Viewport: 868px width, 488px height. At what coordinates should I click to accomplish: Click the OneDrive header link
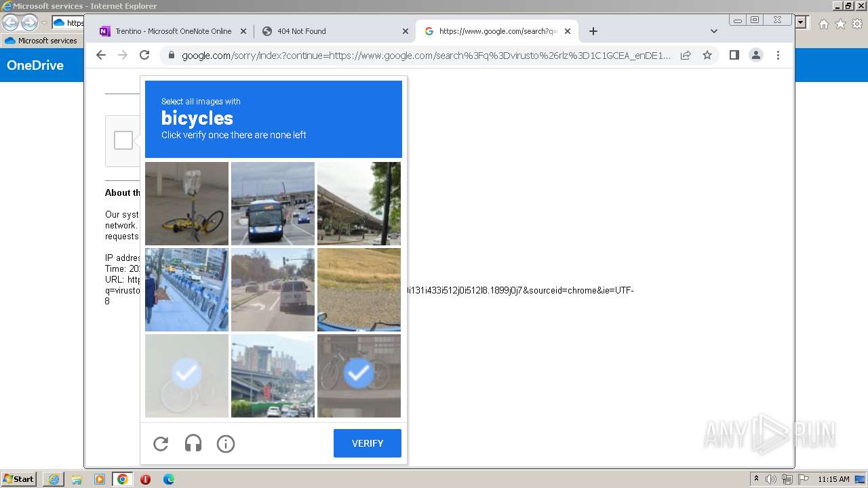point(35,65)
